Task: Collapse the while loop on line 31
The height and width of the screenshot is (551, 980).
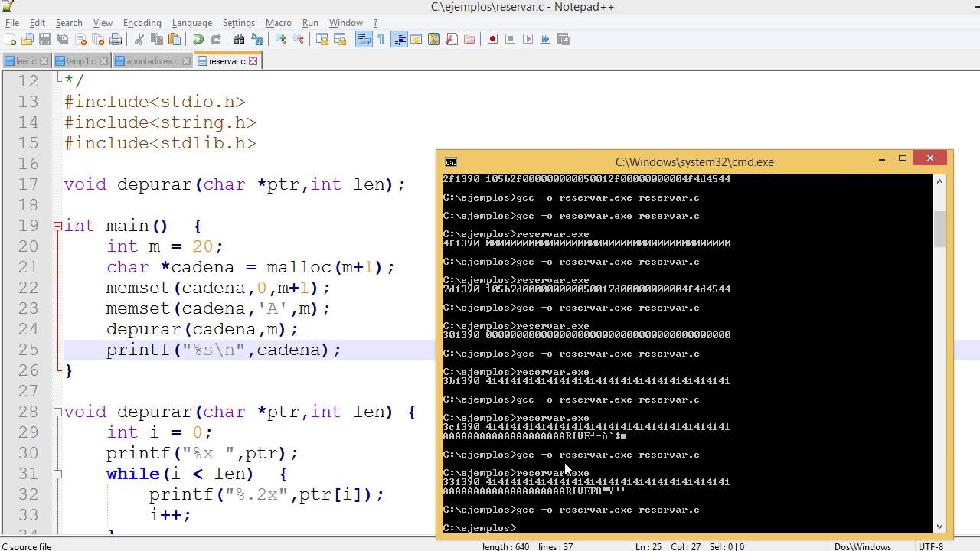Action: [57, 474]
